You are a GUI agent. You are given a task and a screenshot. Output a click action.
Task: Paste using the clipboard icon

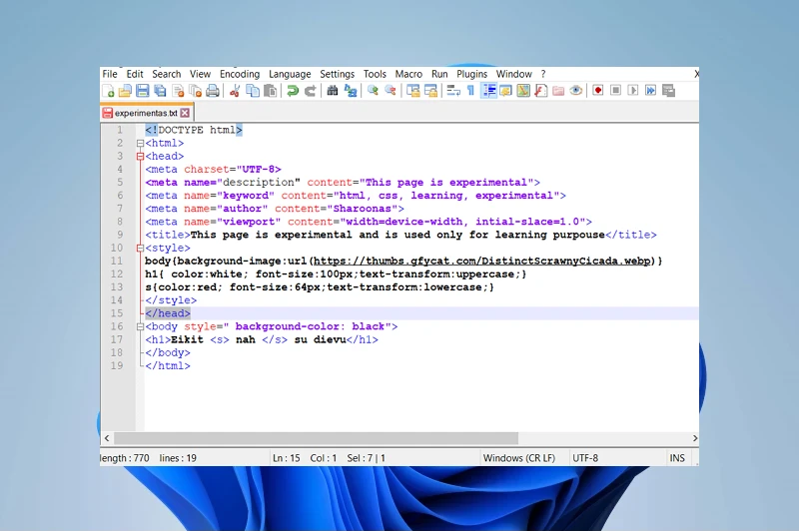click(270, 91)
